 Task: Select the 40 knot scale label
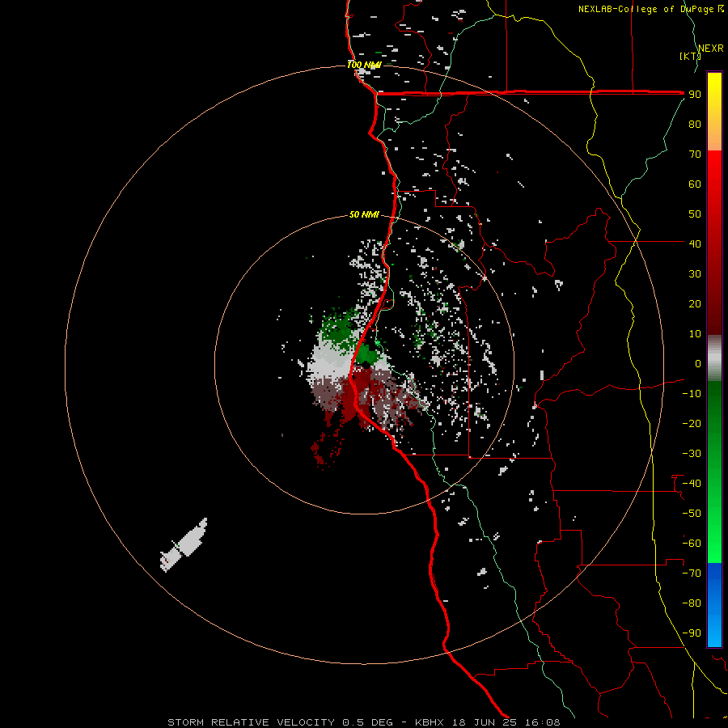(695, 243)
